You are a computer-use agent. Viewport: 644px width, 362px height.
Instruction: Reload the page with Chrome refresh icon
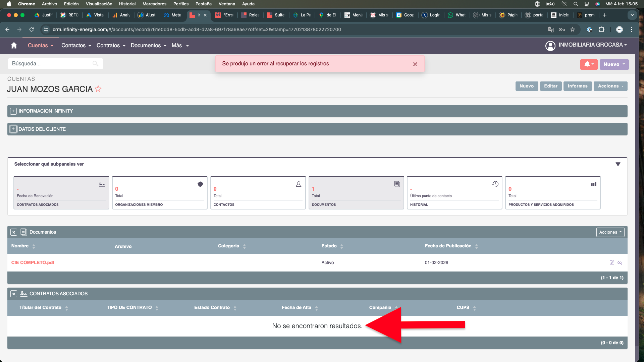coord(32,29)
